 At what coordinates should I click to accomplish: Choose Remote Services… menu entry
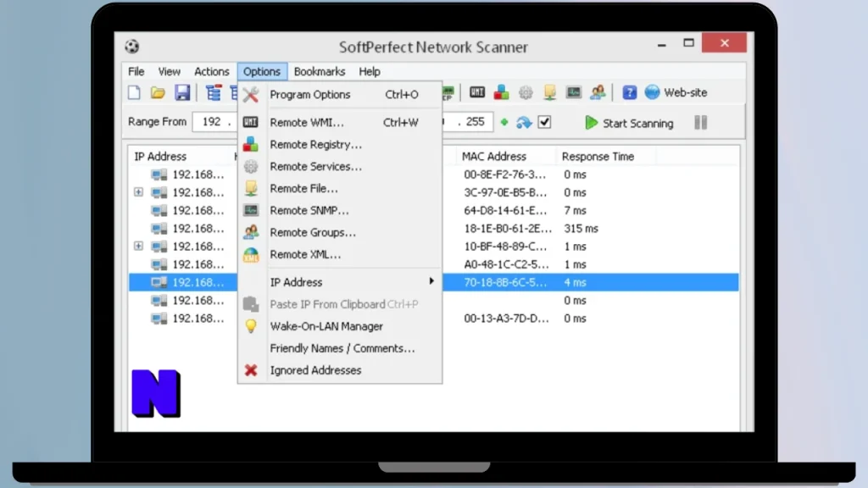tap(340, 167)
